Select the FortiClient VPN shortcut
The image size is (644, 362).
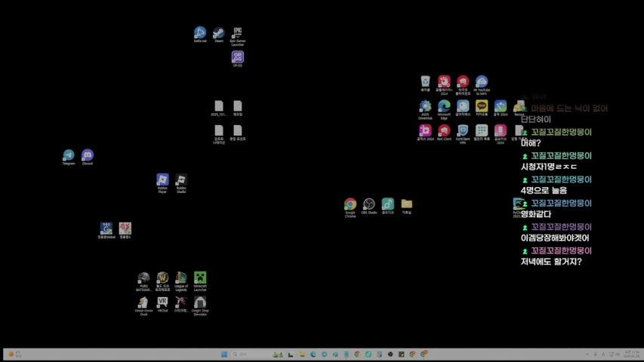463,131
